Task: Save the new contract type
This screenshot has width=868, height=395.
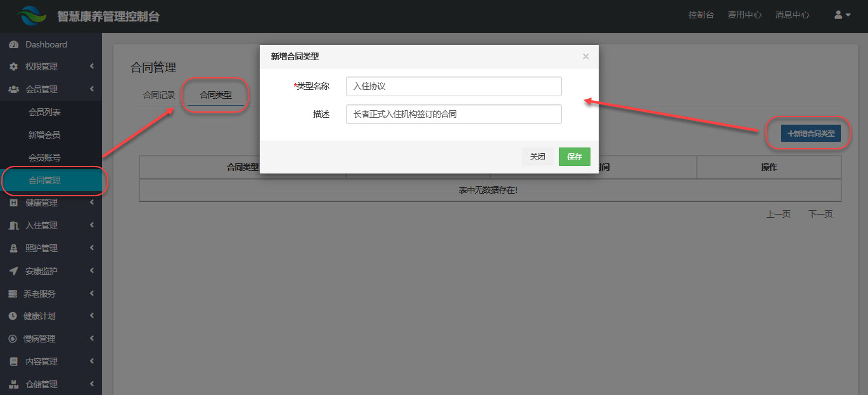Action: [574, 156]
